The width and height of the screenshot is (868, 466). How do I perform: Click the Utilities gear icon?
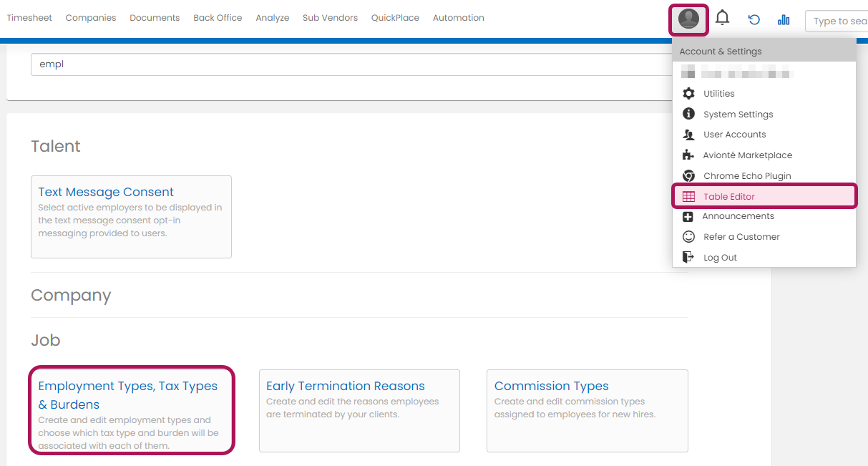[688, 94]
